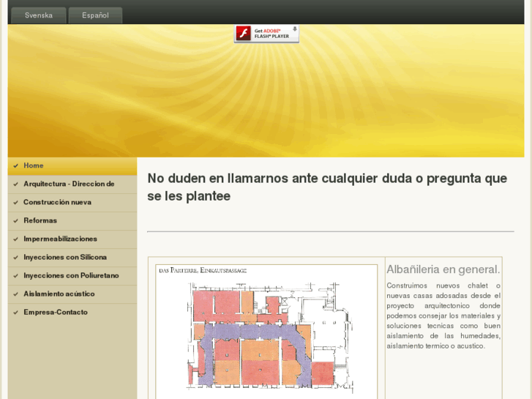The height and width of the screenshot is (399, 532).
Task: Open Empresa-Contacto page
Action: 72,313
